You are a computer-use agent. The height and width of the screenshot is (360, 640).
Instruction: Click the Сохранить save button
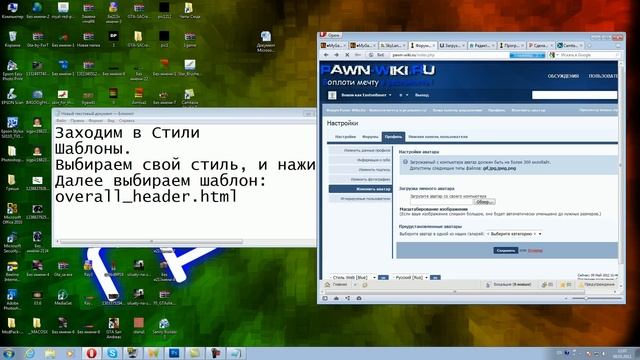505,250
